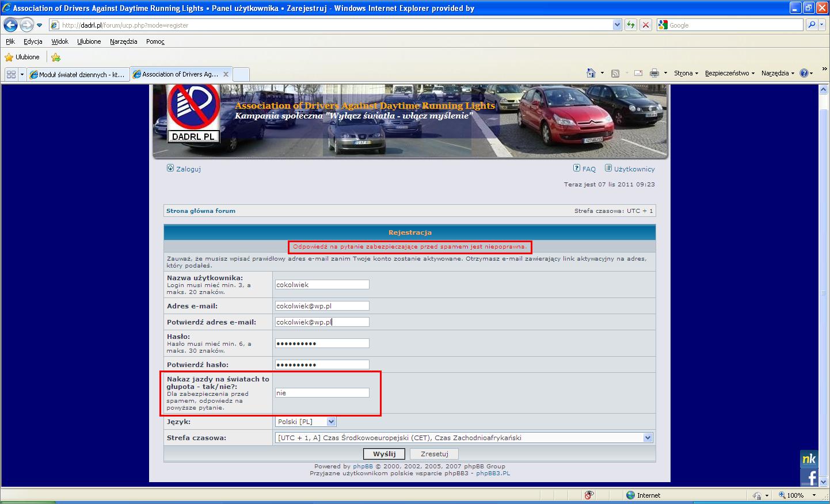Open the Zaloguj login link
This screenshot has width=830, height=504.
pyautogui.click(x=188, y=169)
